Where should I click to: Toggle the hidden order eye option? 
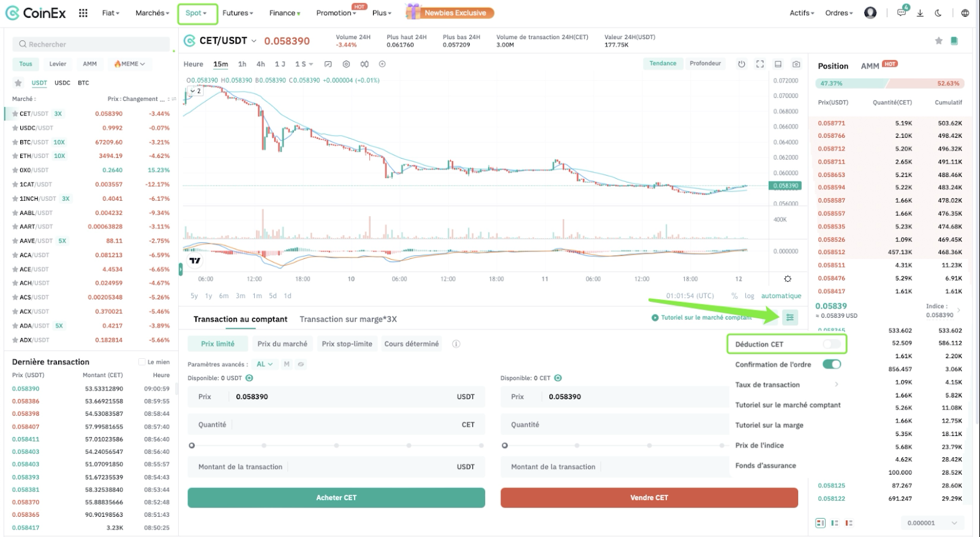point(301,364)
